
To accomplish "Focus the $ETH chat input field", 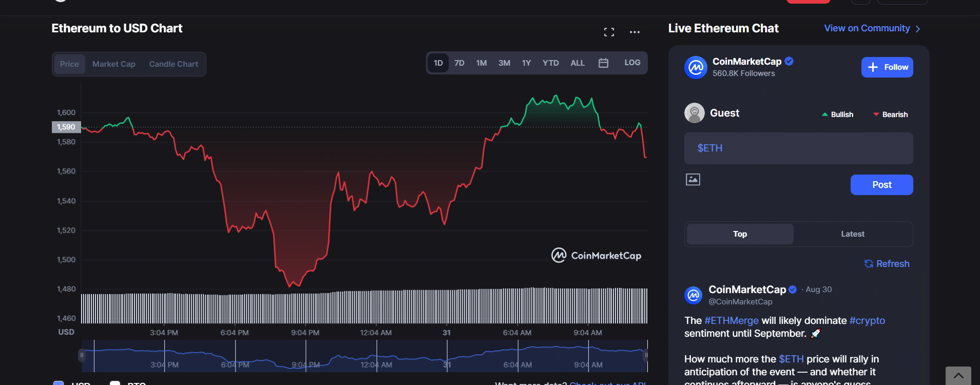I will click(799, 148).
